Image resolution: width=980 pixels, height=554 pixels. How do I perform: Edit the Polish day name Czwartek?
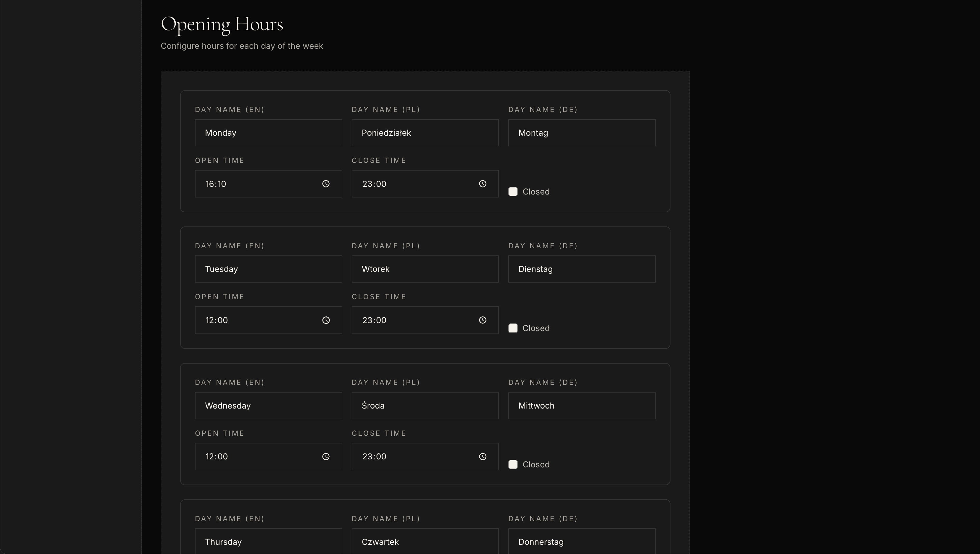pos(425,541)
